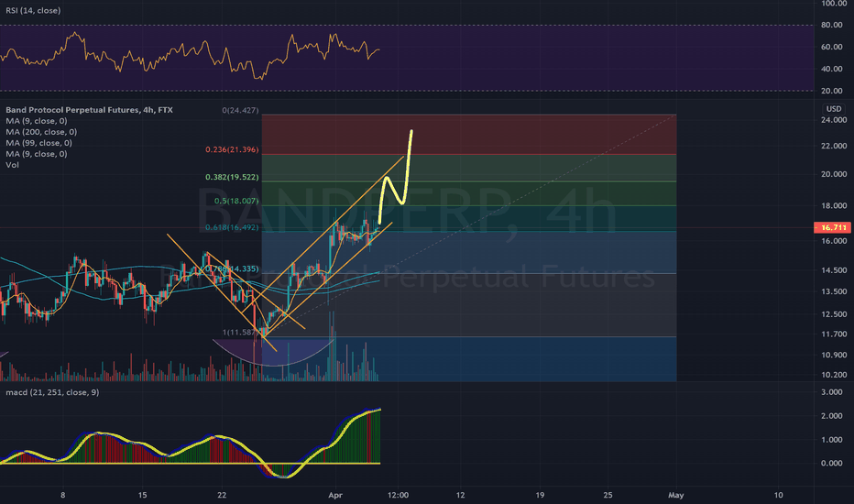Click 0.000 on the MACD scale

(832, 463)
